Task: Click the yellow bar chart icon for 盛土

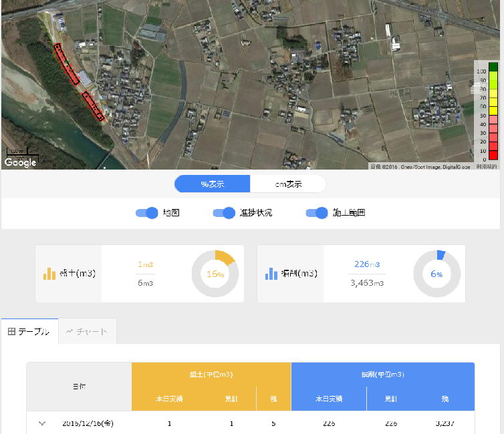Action: click(x=49, y=274)
